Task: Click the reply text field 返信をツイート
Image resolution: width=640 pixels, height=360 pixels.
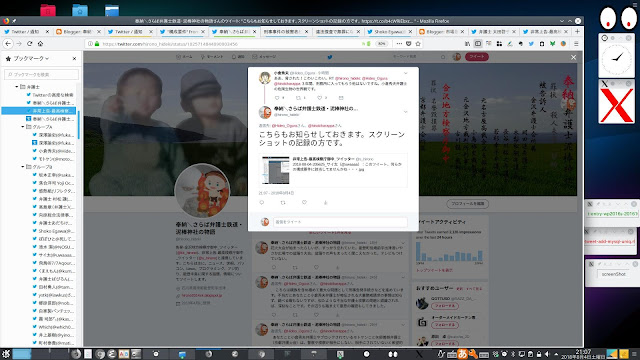Action: point(340,222)
